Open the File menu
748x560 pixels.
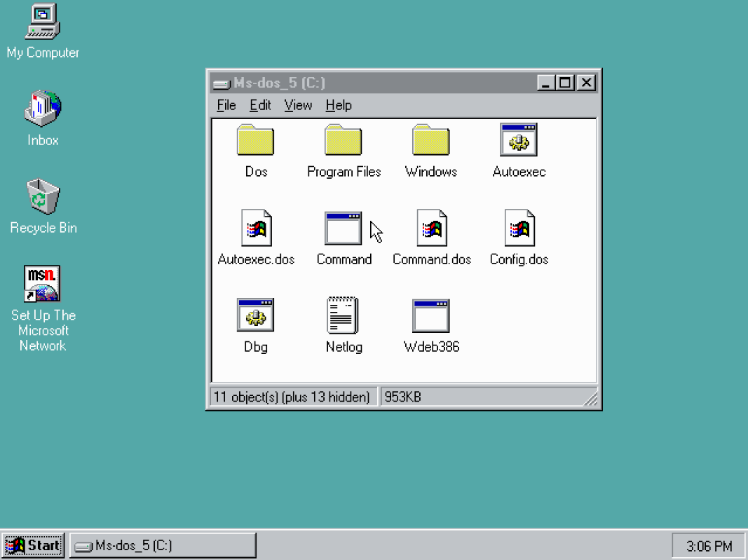click(226, 105)
